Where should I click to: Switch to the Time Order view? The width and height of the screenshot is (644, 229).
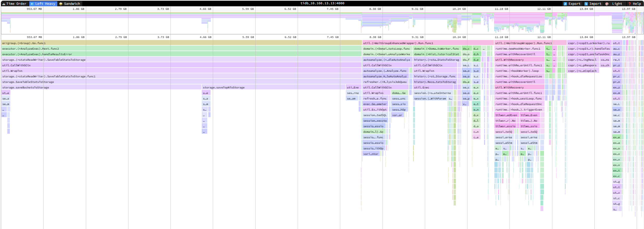(x=14, y=4)
